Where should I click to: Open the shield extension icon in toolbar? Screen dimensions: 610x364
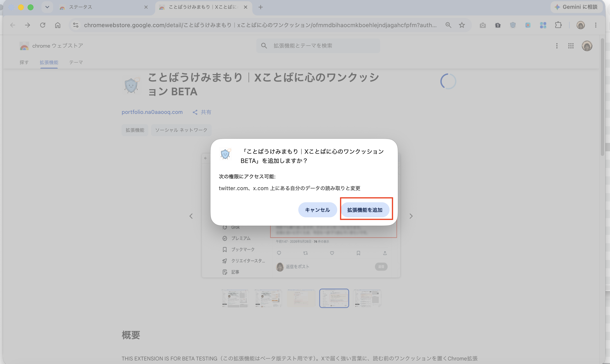[x=513, y=25]
